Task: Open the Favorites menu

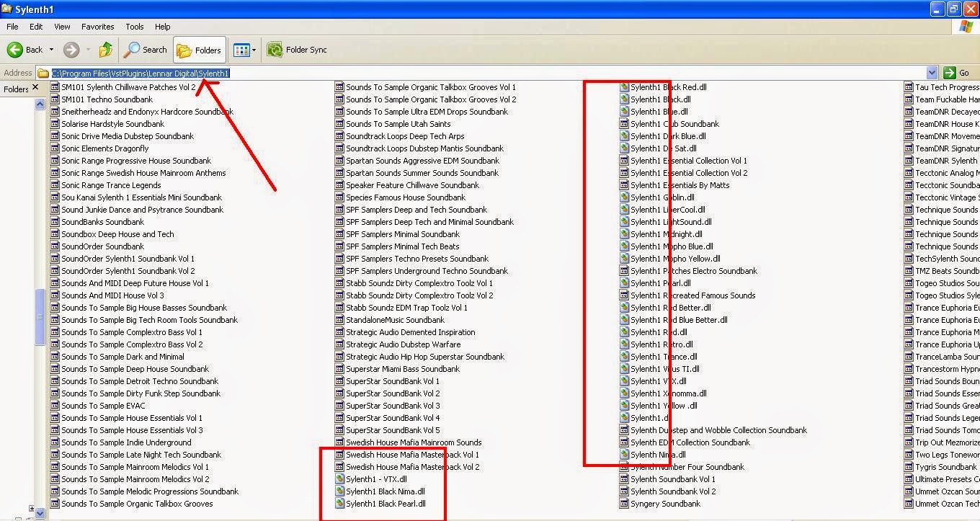Action: [97, 27]
